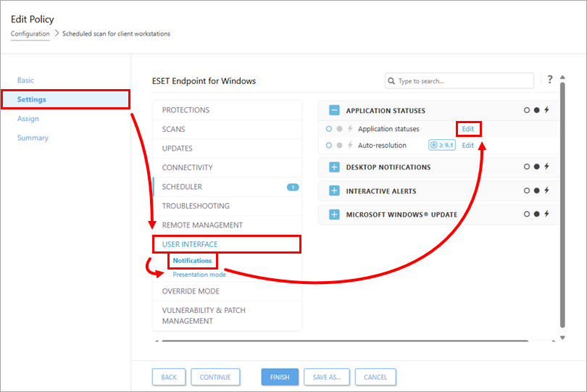This screenshot has width=587, height=392.
Task: Expand the Desktop Notifications section
Action: [x=334, y=167]
